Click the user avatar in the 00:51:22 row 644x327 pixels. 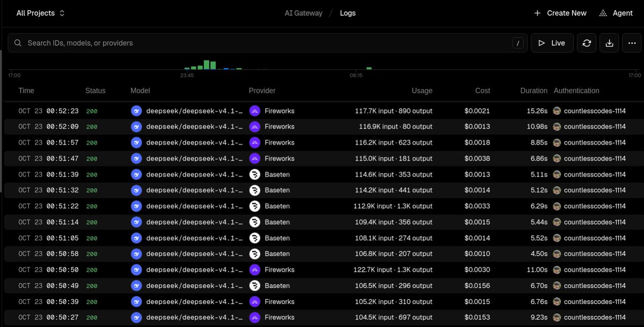pos(557,206)
